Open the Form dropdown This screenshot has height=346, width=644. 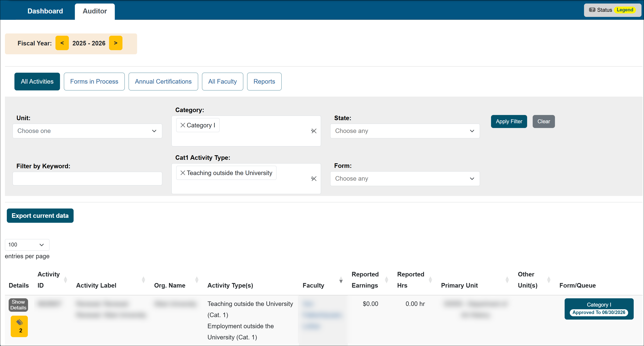(404, 179)
